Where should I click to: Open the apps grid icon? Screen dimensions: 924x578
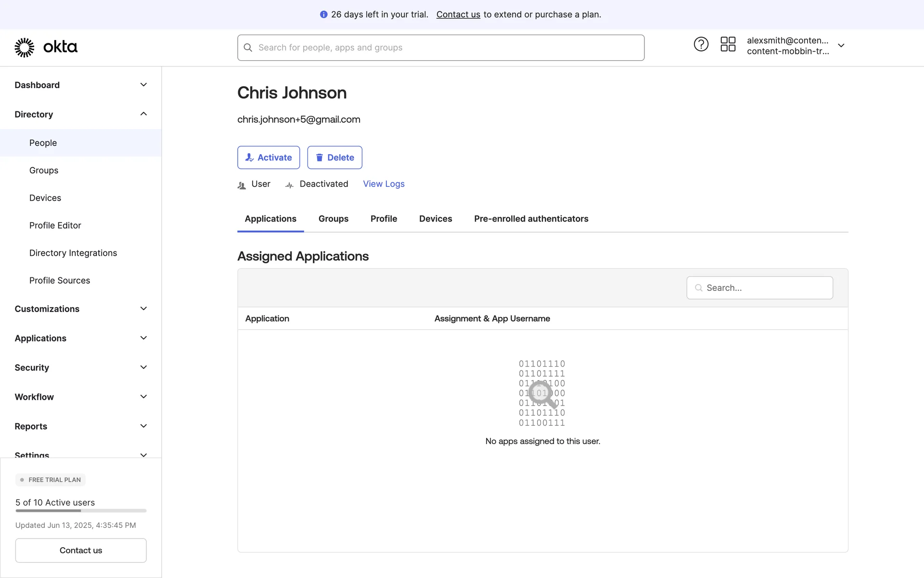point(728,44)
